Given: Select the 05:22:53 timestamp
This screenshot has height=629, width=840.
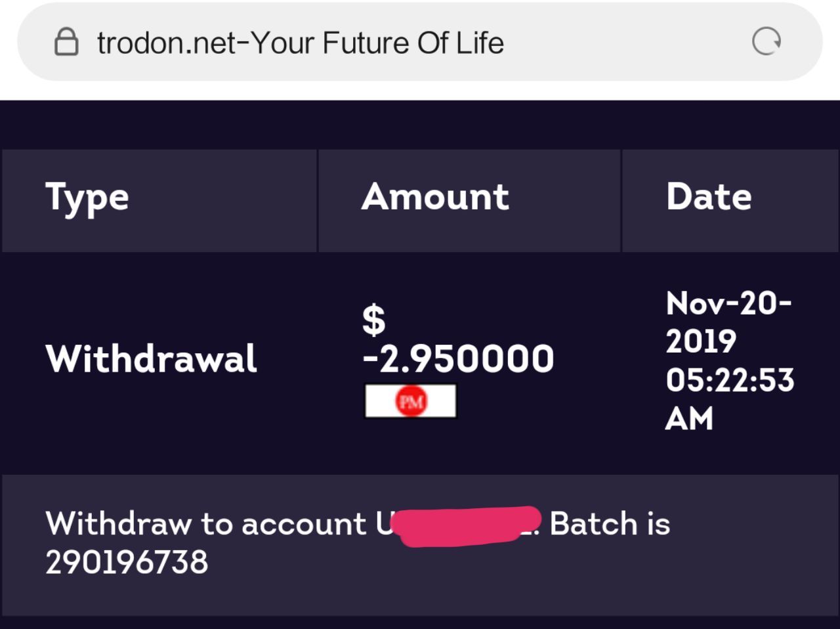Looking at the screenshot, I should click(730, 380).
